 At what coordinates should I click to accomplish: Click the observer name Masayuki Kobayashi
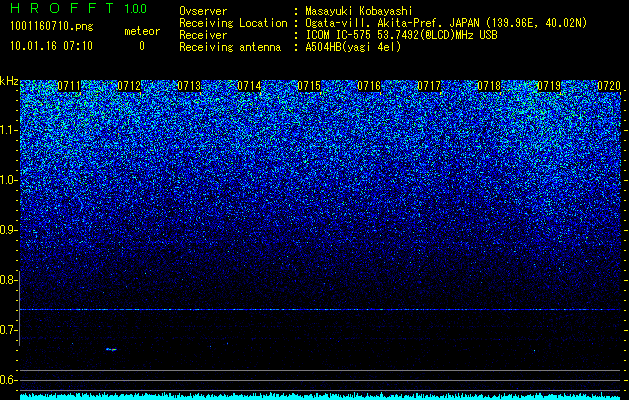(359, 11)
